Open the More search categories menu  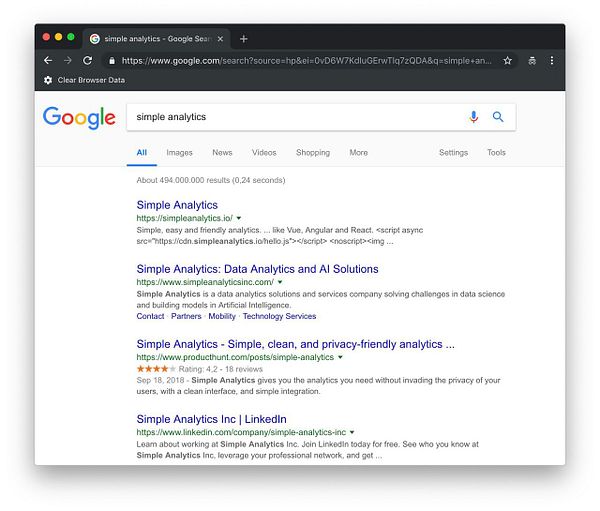click(359, 152)
